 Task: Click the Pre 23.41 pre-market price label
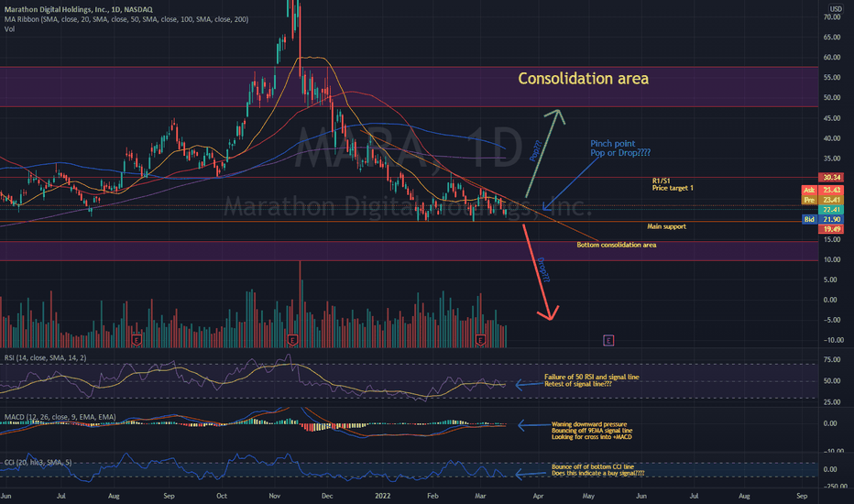[823, 200]
